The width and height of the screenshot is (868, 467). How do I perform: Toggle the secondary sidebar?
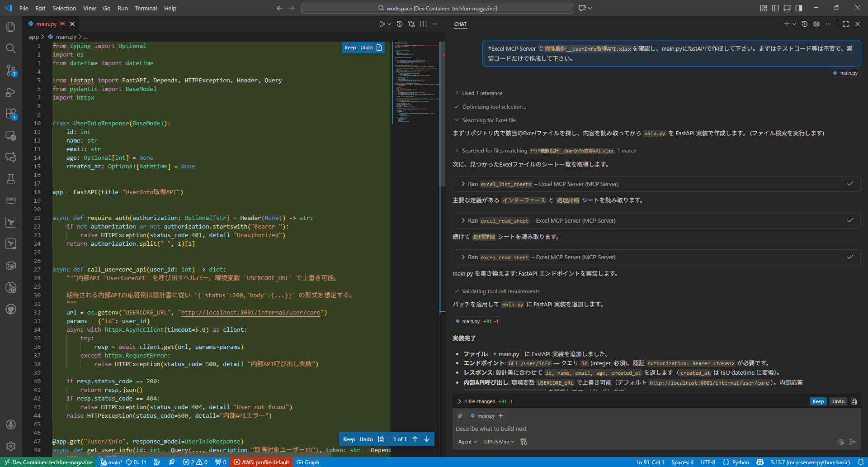pyautogui.click(x=799, y=8)
